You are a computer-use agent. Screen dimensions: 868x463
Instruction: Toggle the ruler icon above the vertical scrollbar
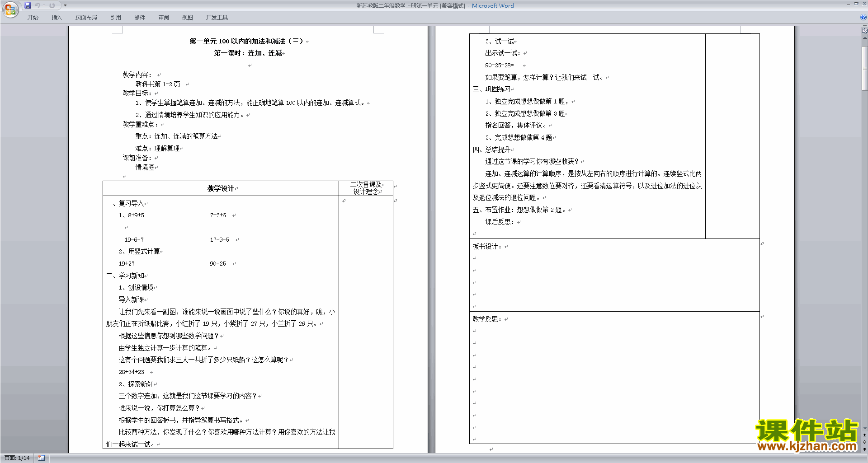(x=865, y=31)
